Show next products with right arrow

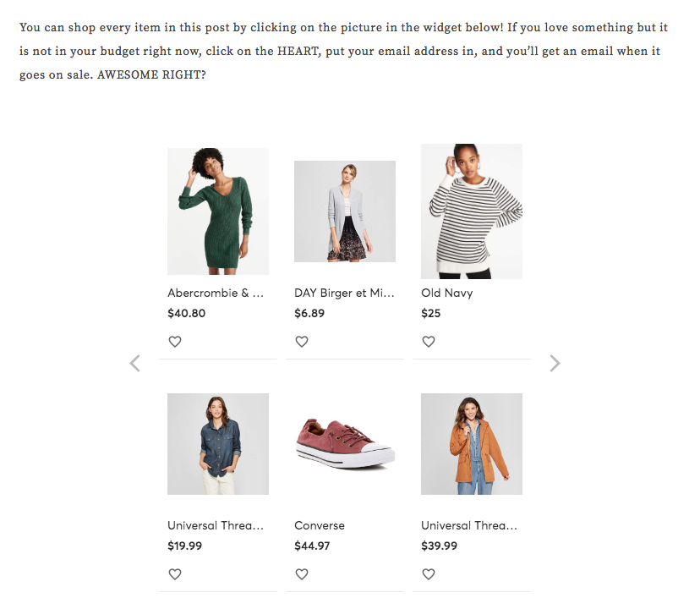(x=555, y=364)
